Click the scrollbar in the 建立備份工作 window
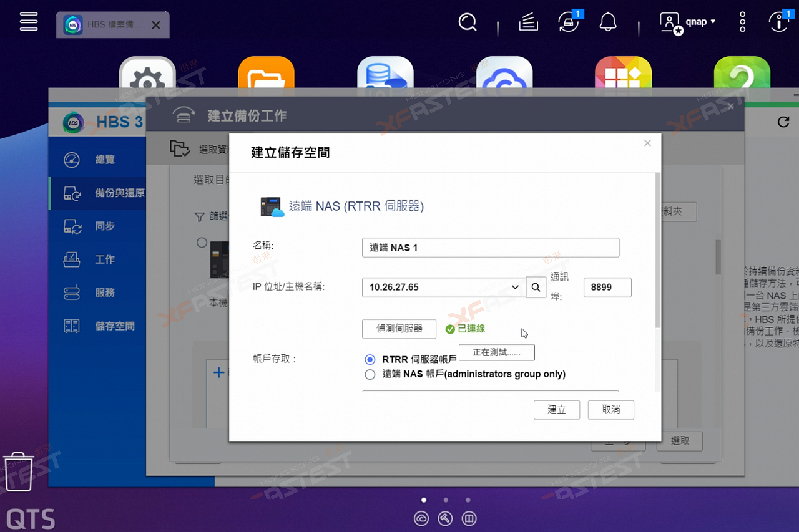Screen dimensions: 799x532 click(x=718, y=256)
